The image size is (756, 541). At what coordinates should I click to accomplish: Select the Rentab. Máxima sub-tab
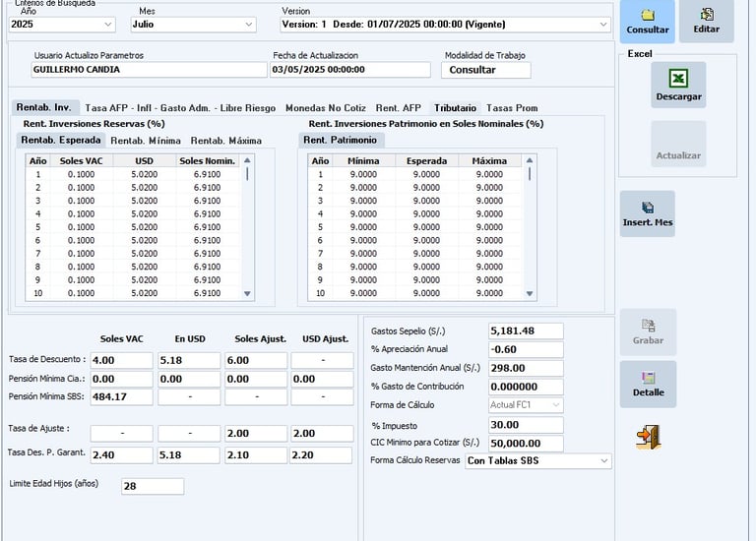tap(225, 141)
